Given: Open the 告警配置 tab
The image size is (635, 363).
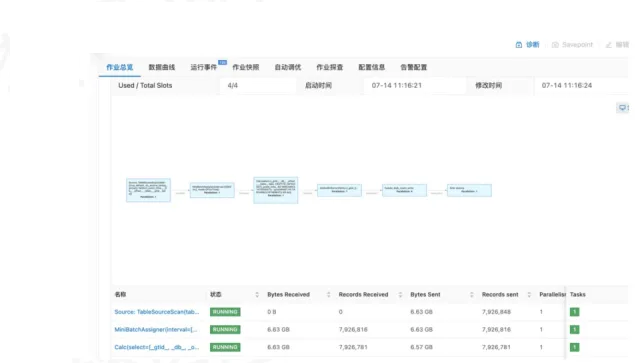Looking at the screenshot, I should tap(413, 67).
